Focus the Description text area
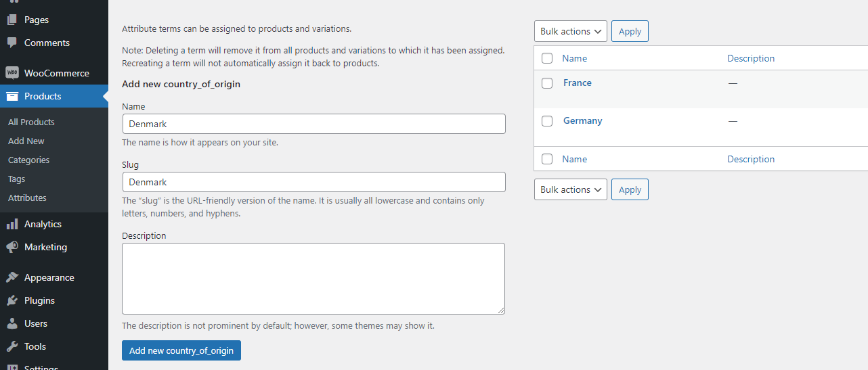This screenshot has height=370, width=868. [x=313, y=279]
